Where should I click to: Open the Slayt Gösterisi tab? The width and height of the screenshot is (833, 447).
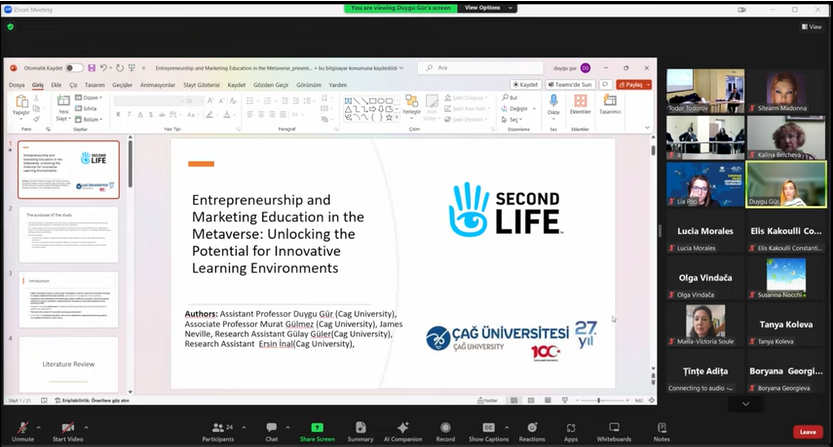pyautogui.click(x=201, y=85)
